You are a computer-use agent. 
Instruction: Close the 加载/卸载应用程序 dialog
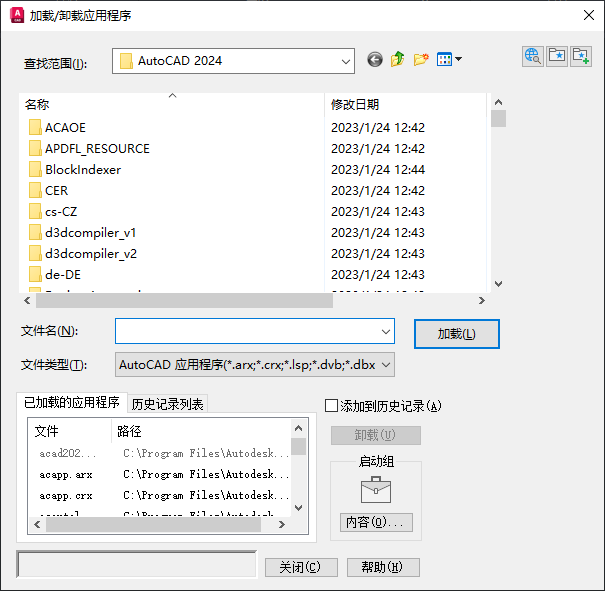pos(588,15)
